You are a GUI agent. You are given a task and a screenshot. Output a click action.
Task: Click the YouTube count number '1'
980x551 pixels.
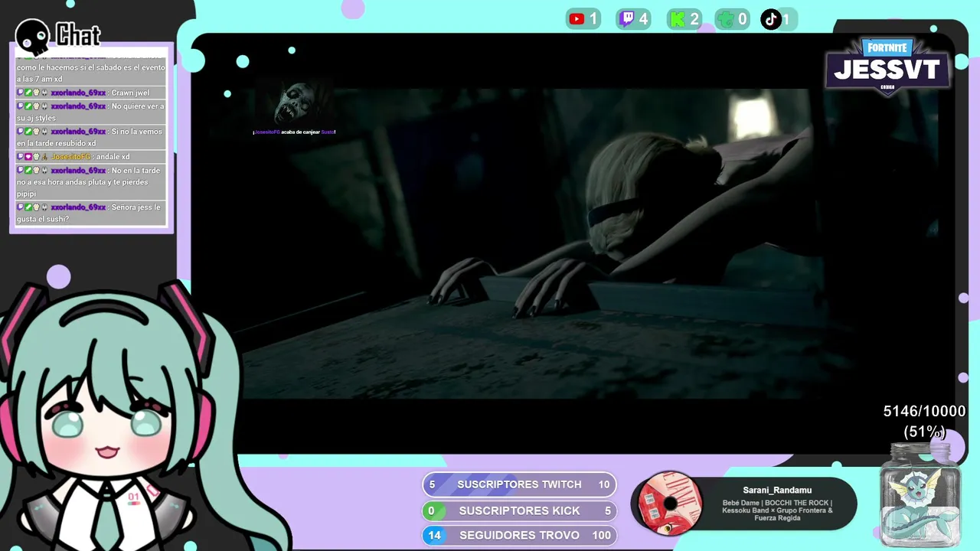click(593, 19)
